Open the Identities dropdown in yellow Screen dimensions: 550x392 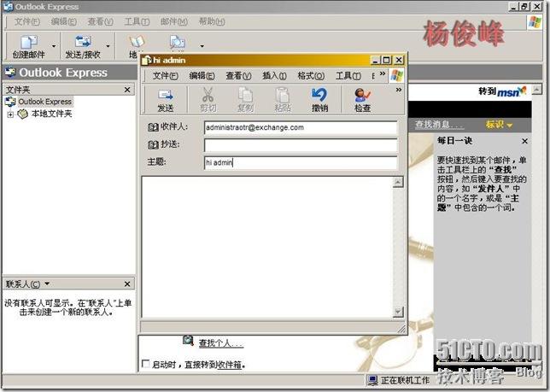[500, 125]
